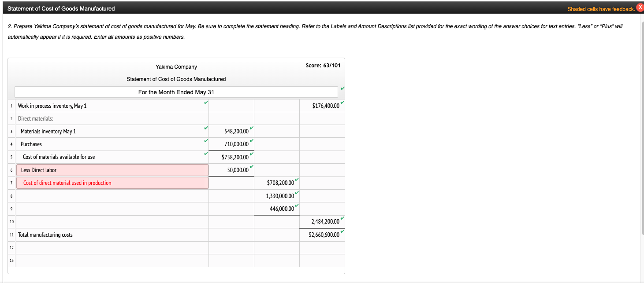644x283 pixels.
Task: Click the 710,000.00 amount cell
Action: coord(231,144)
